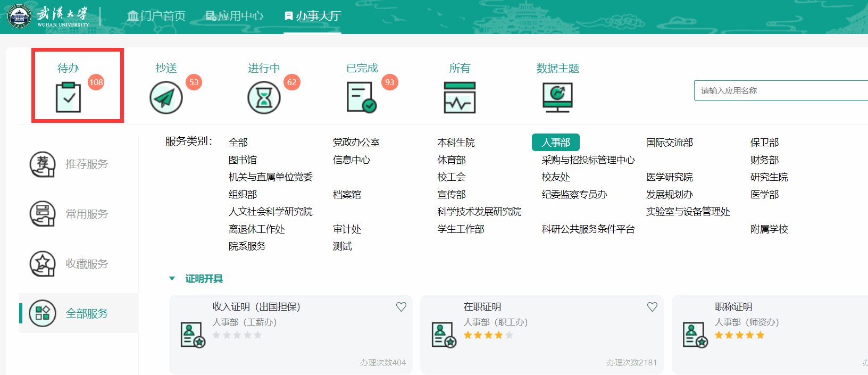Click the 数据主题 chart monitor icon
This screenshot has width=868, height=375.
point(557,97)
